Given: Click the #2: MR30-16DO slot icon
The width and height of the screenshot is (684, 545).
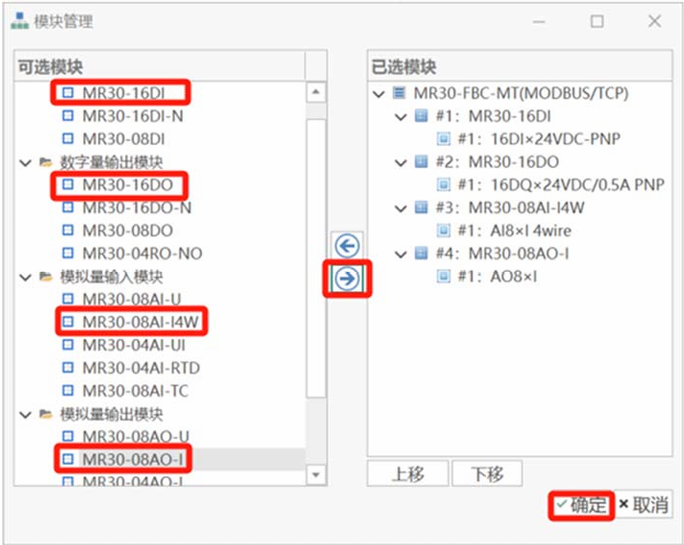Looking at the screenshot, I should pyautogui.click(x=421, y=161).
